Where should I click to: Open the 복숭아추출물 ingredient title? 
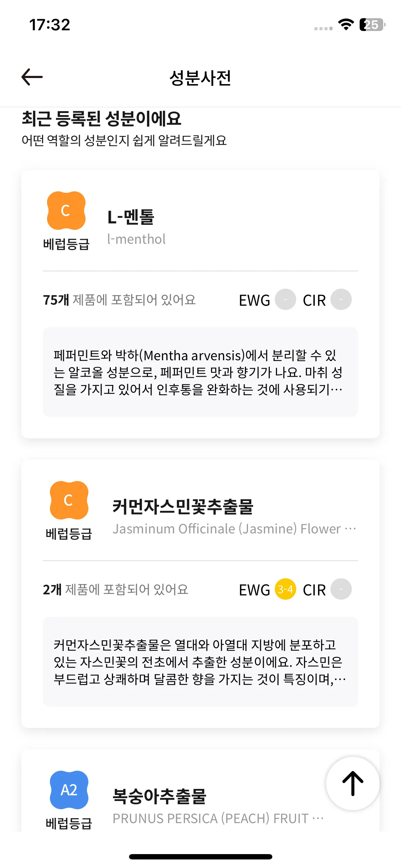[x=159, y=796]
